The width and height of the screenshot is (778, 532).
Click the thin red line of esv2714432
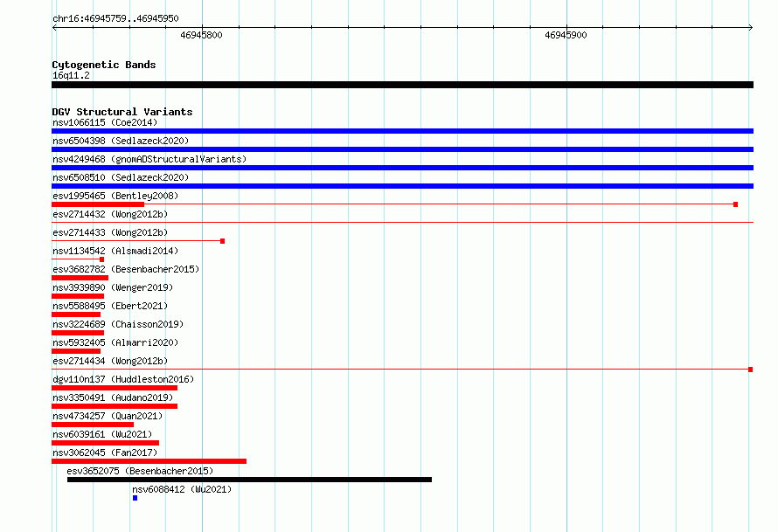tap(402, 222)
